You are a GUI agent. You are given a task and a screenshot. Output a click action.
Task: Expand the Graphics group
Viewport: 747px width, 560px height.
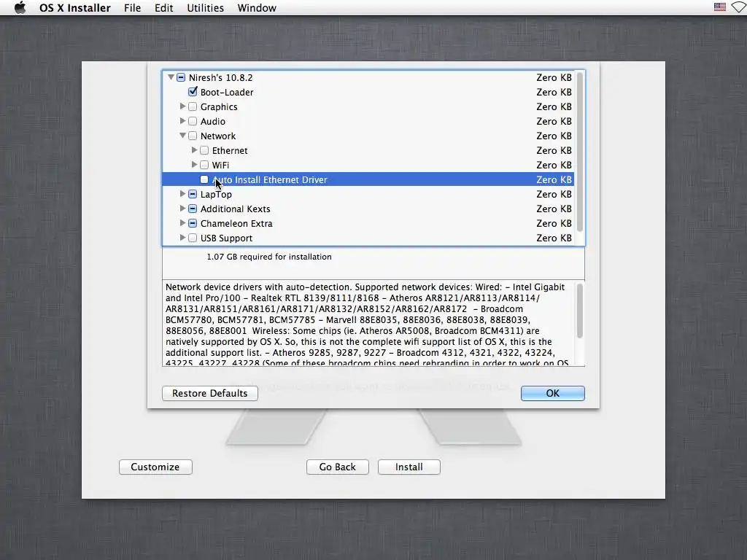[x=182, y=106]
